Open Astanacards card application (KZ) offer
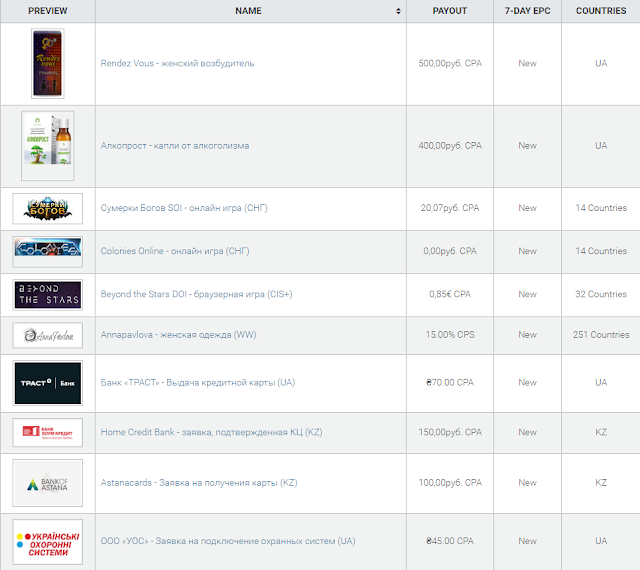The image size is (640, 570). coord(199,483)
